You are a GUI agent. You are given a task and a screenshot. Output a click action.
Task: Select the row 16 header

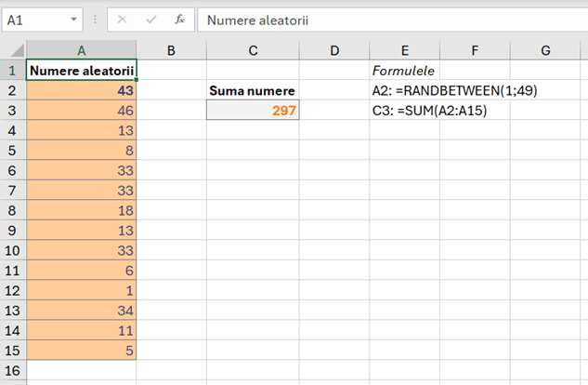point(13,370)
